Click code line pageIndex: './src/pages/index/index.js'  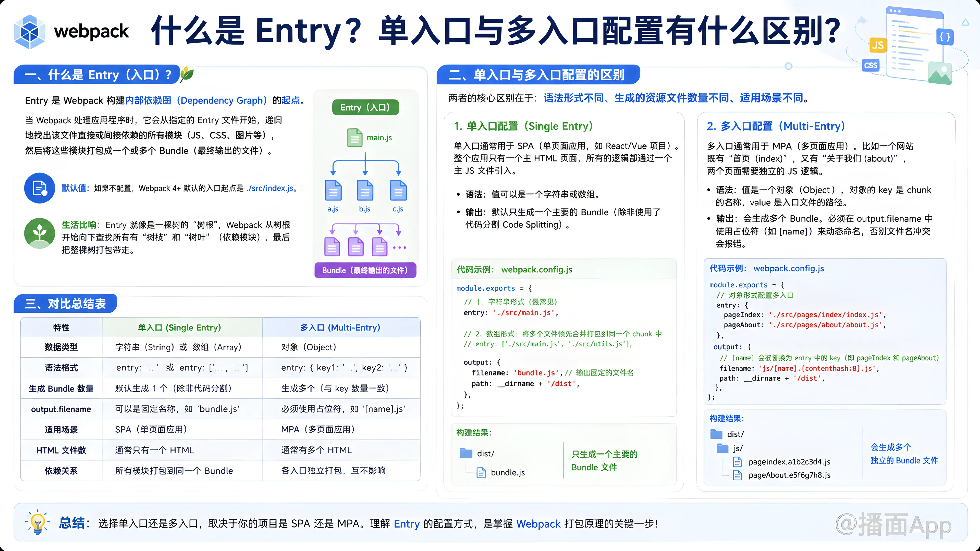click(x=805, y=315)
